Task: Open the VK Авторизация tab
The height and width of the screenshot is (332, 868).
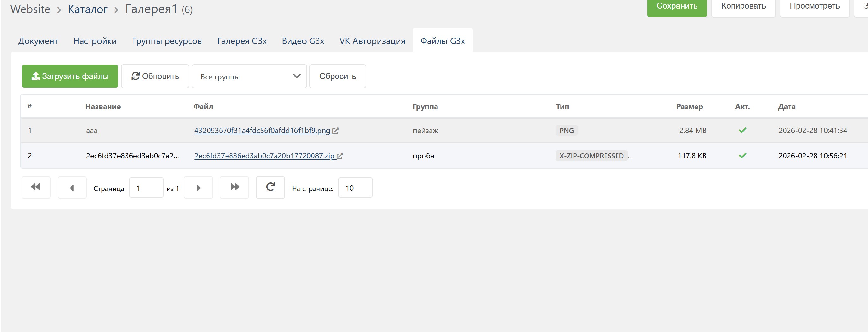Action: 372,41
